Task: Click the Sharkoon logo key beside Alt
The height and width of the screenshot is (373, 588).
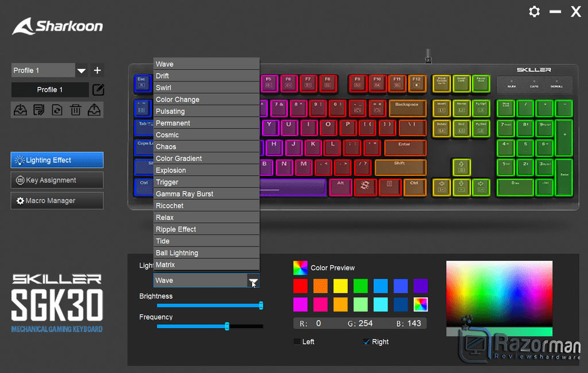Action: click(365, 187)
